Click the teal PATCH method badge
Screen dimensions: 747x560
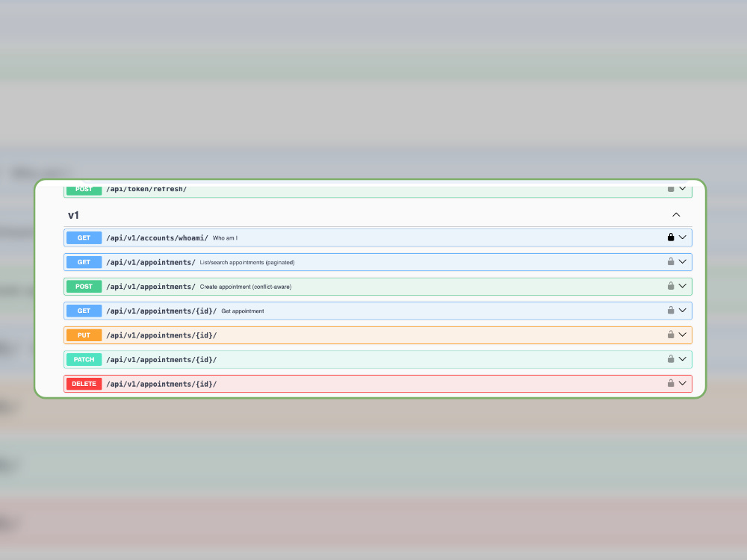tap(84, 359)
